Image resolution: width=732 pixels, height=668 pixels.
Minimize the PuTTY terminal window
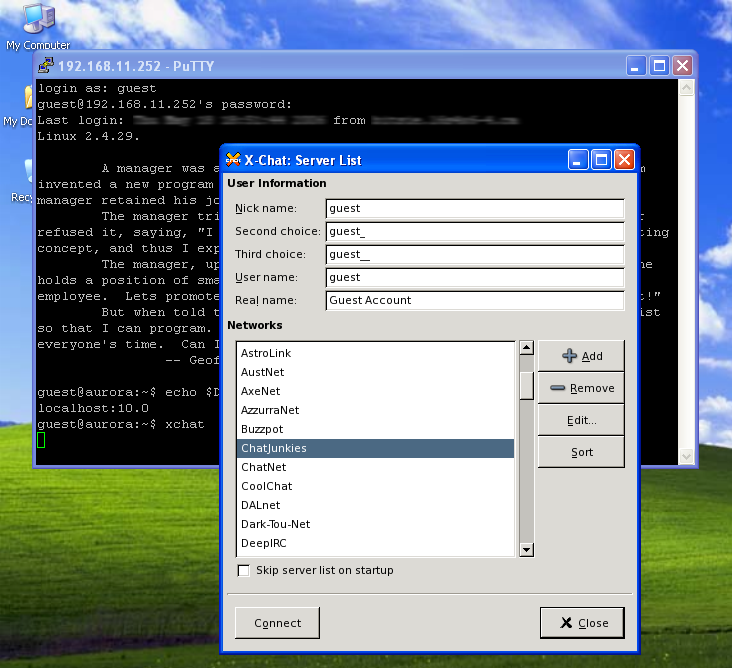click(636, 66)
